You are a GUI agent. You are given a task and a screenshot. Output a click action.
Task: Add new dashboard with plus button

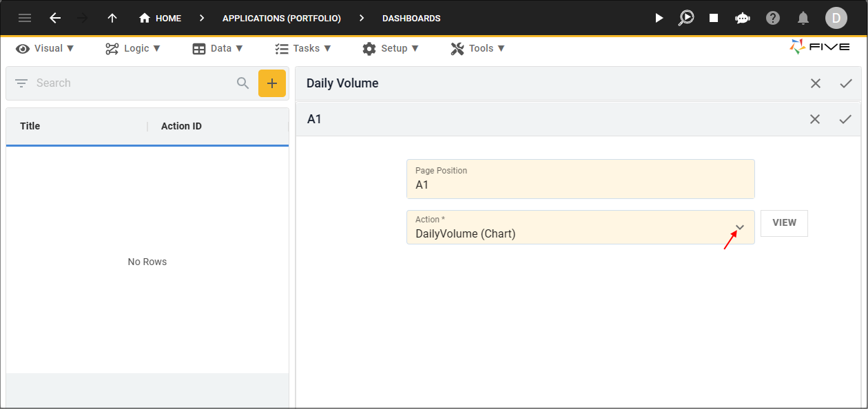click(x=272, y=83)
